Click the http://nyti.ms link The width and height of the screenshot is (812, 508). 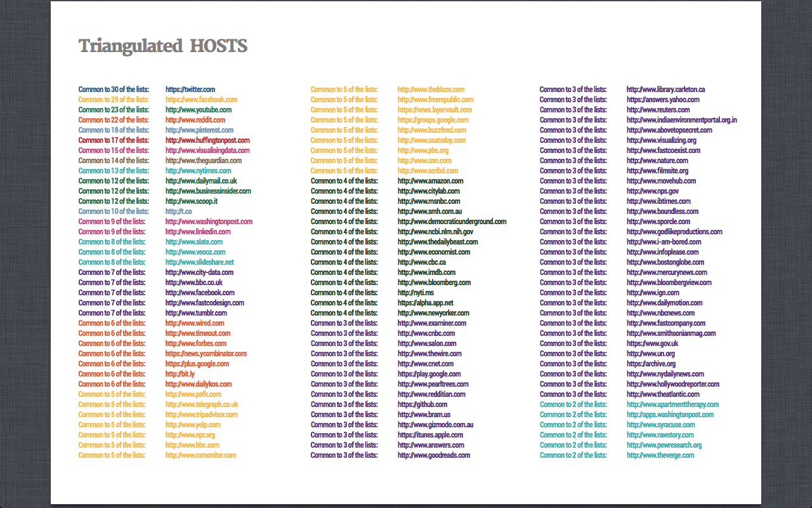(x=416, y=293)
